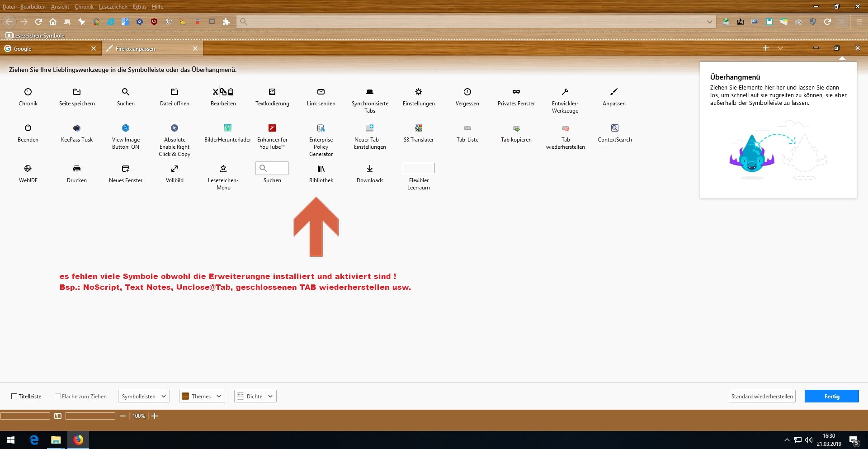Image resolution: width=868 pixels, height=449 pixels.
Task: Reload the page with toolbar refresh button
Action: click(x=38, y=22)
